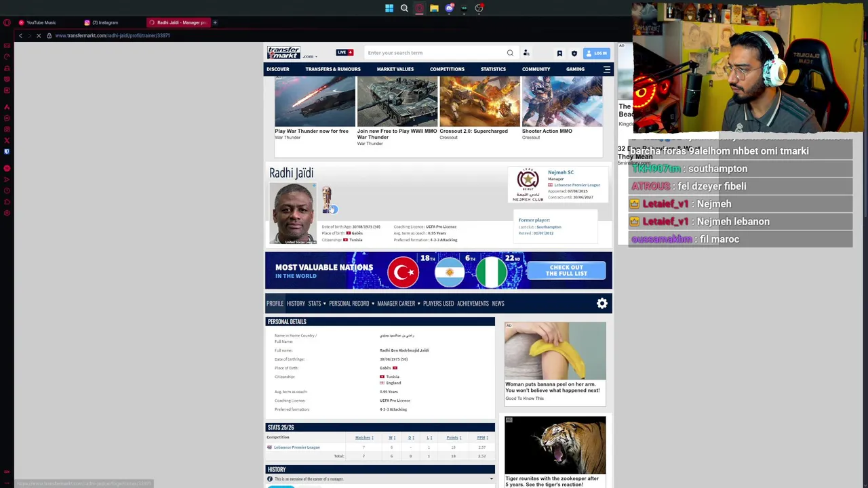Click the Nejmeh SC club crest
This screenshot has height=488, width=868.
pos(528,184)
